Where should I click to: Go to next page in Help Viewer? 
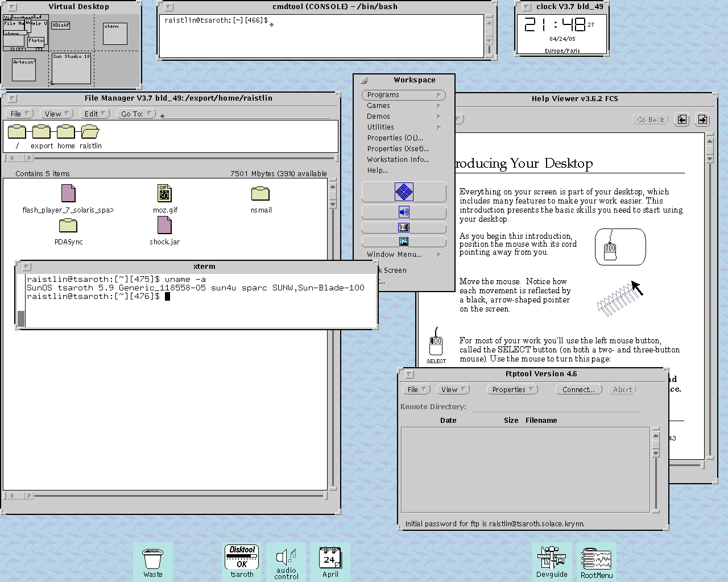pyautogui.click(x=702, y=119)
